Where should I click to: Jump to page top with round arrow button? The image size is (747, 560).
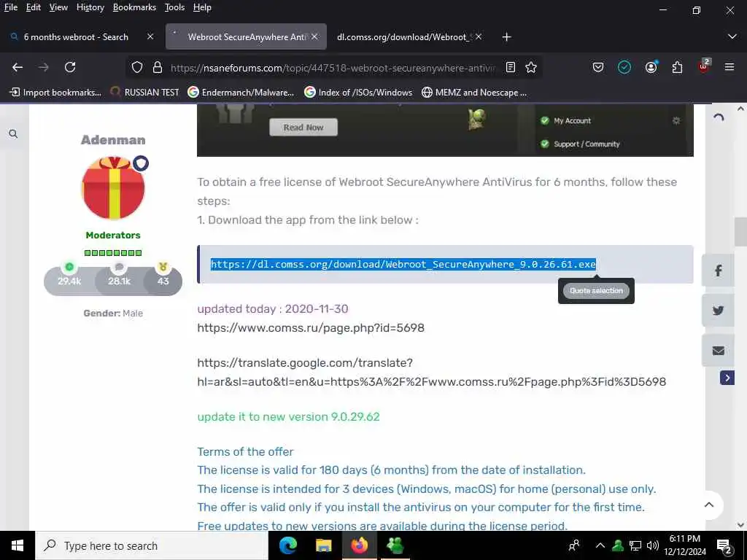(709, 505)
